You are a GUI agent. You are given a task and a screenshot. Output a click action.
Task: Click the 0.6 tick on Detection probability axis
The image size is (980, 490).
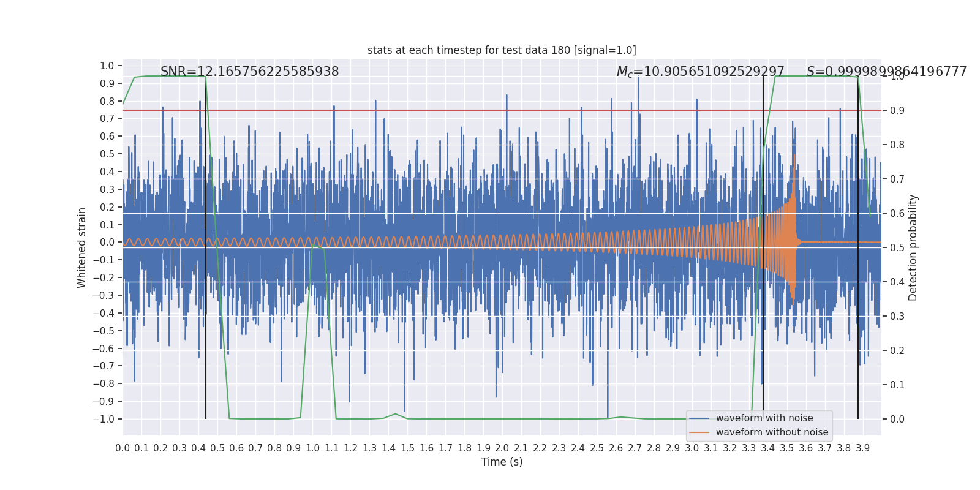click(897, 214)
